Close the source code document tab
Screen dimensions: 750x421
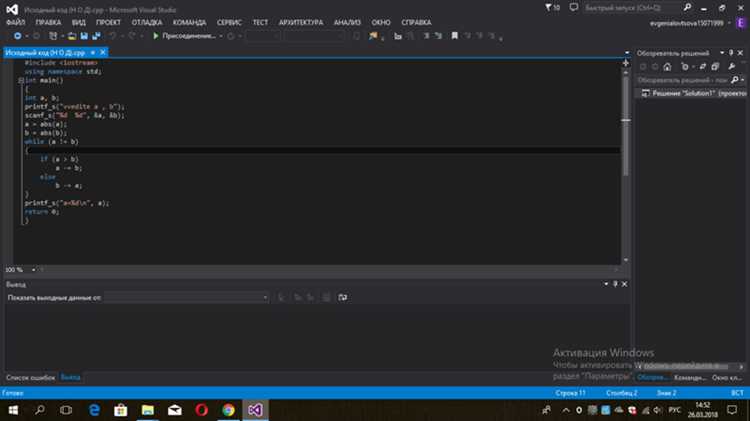[103, 52]
